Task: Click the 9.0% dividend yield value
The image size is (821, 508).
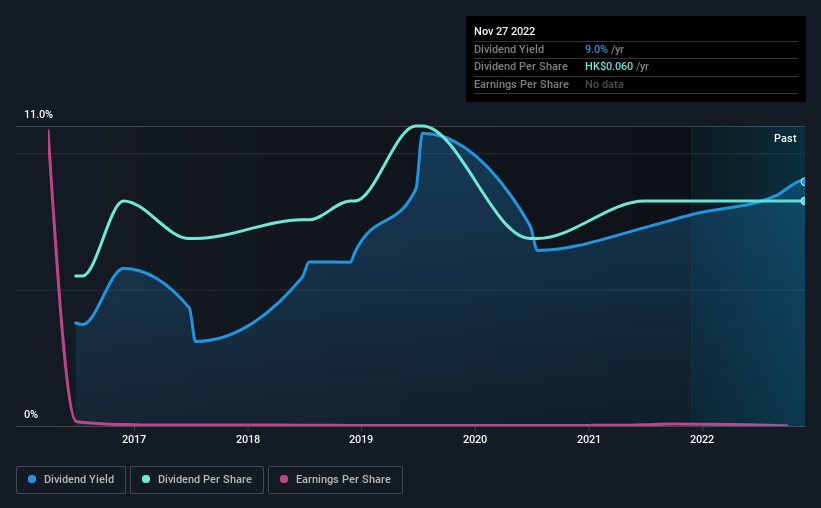Action: 596,49
